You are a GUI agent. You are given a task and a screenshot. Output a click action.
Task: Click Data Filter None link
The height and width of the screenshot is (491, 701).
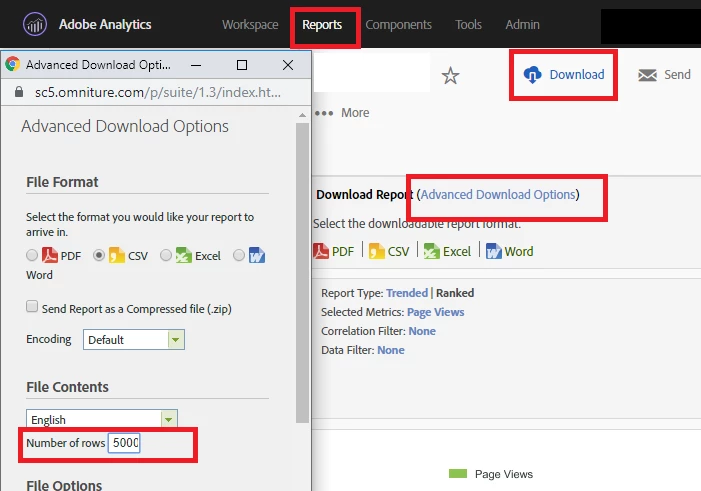point(391,350)
